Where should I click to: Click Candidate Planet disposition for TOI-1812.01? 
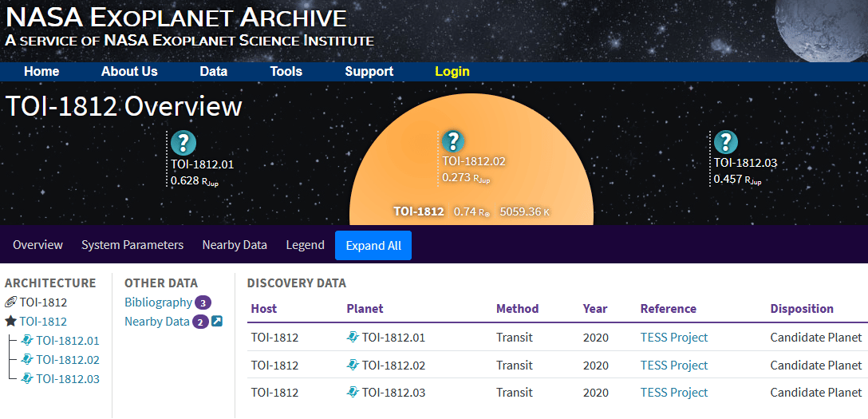coord(816,337)
